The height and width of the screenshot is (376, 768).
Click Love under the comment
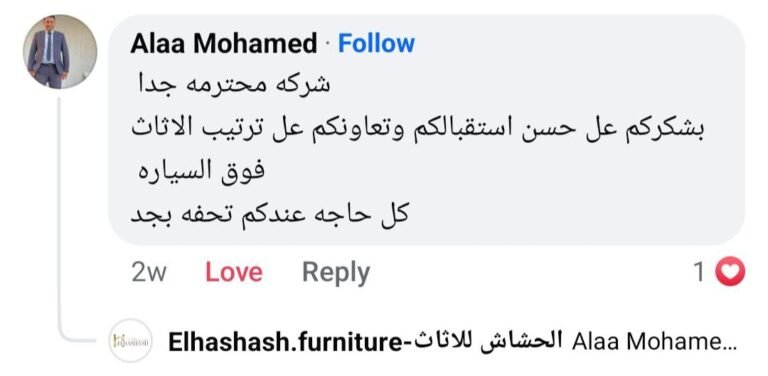coord(234,272)
